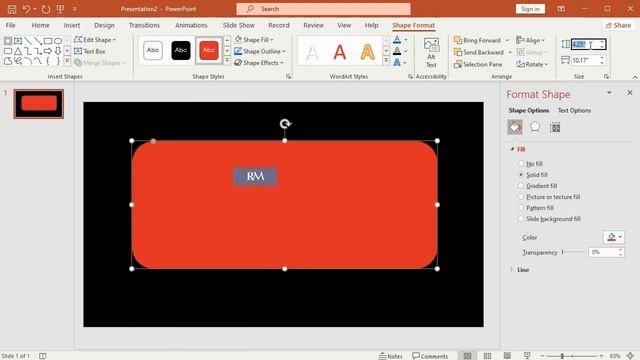Choose the Down Arrow shape

[58, 51]
